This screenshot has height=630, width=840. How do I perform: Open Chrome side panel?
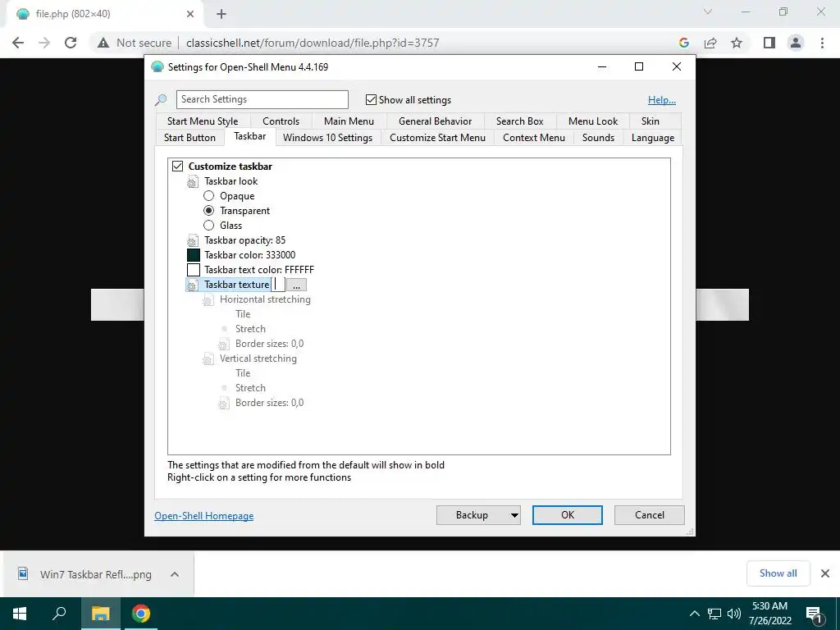pyautogui.click(x=769, y=43)
